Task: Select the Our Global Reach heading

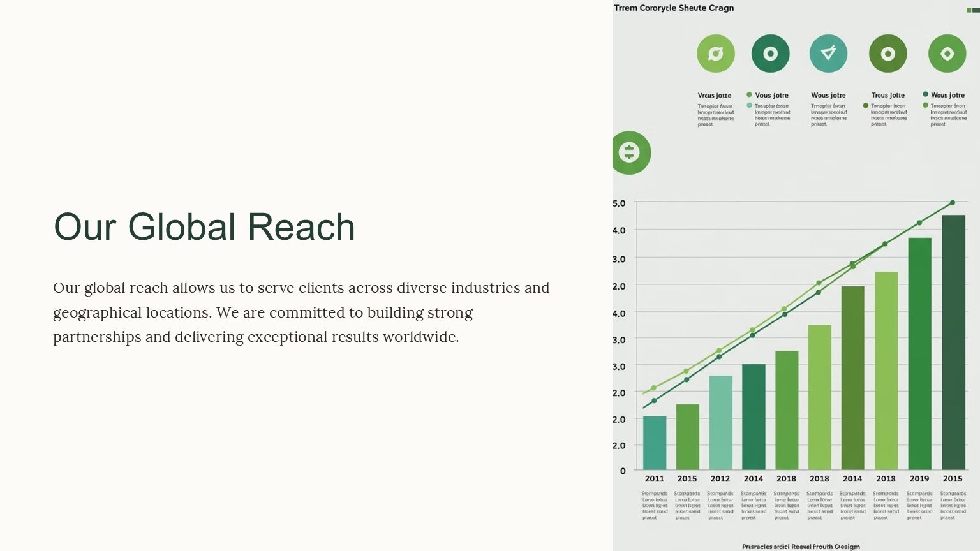Action: coord(204,227)
